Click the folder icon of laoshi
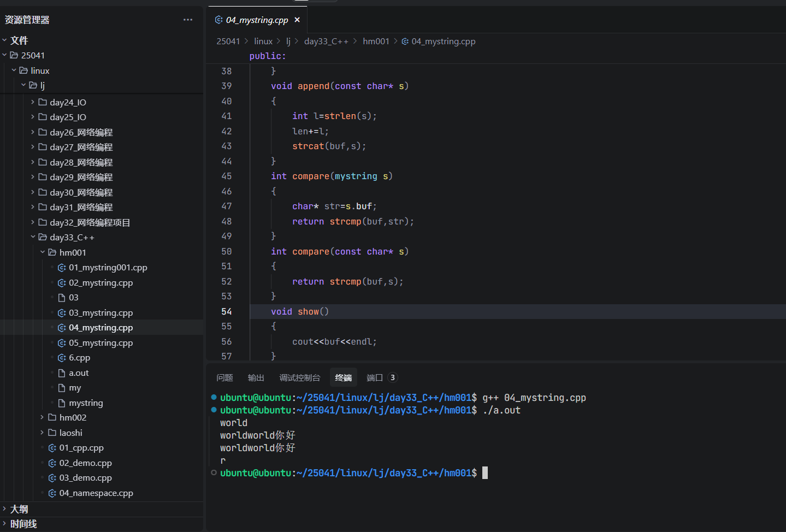The width and height of the screenshot is (786, 532). tap(52, 433)
